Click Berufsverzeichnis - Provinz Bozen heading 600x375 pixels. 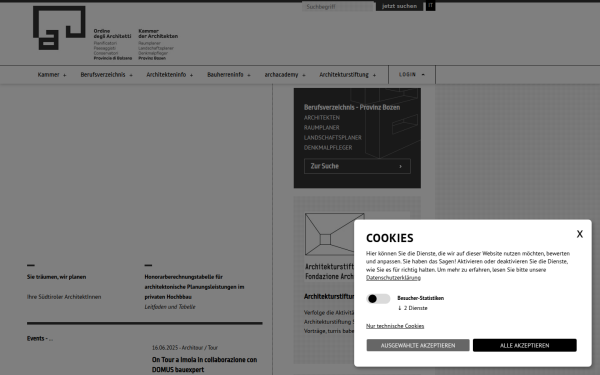click(352, 107)
